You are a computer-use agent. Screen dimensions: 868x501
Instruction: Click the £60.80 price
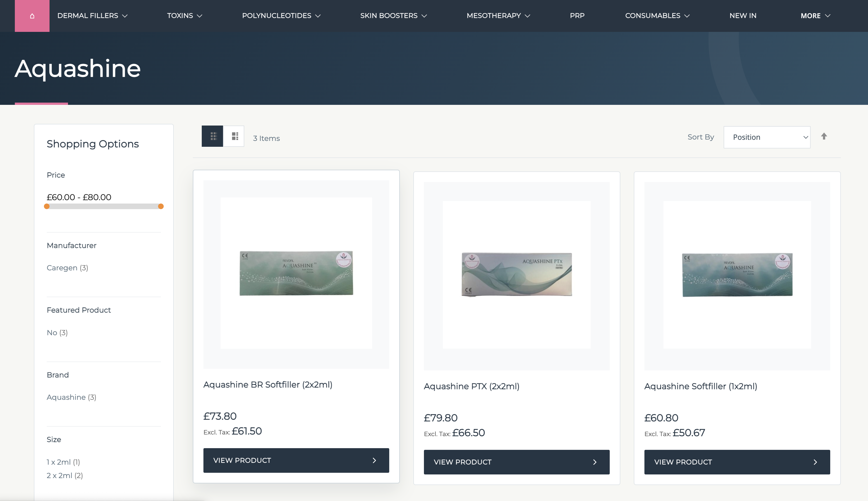(661, 418)
